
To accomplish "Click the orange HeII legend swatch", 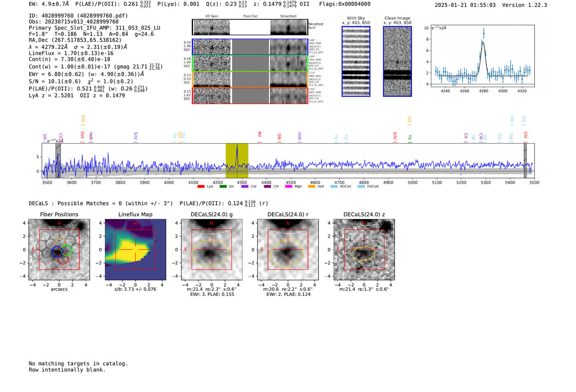I will point(311,186).
